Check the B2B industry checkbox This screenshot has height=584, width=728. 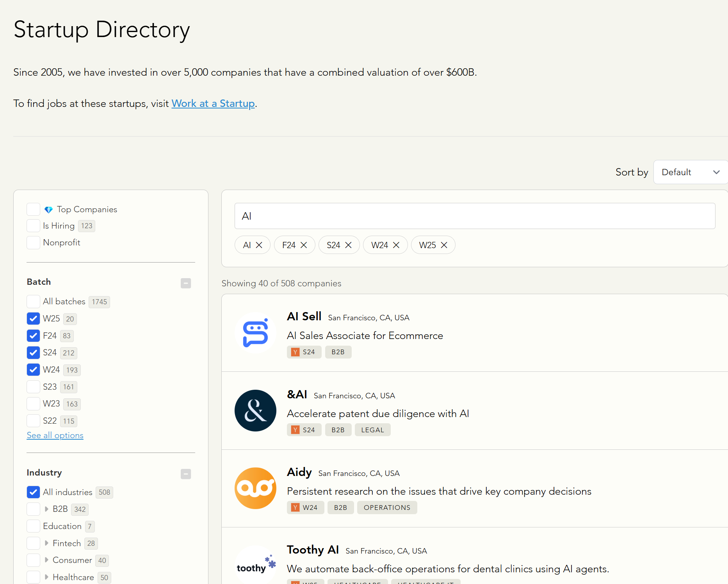(x=33, y=509)
